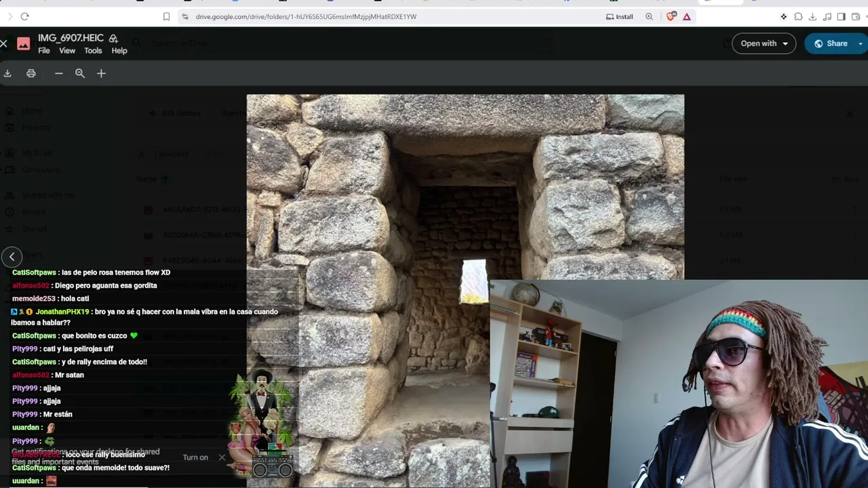Click chat message 'cati y las pelirojas uff'
This screenshot has width=868, height=488.
tap(78, 349)
